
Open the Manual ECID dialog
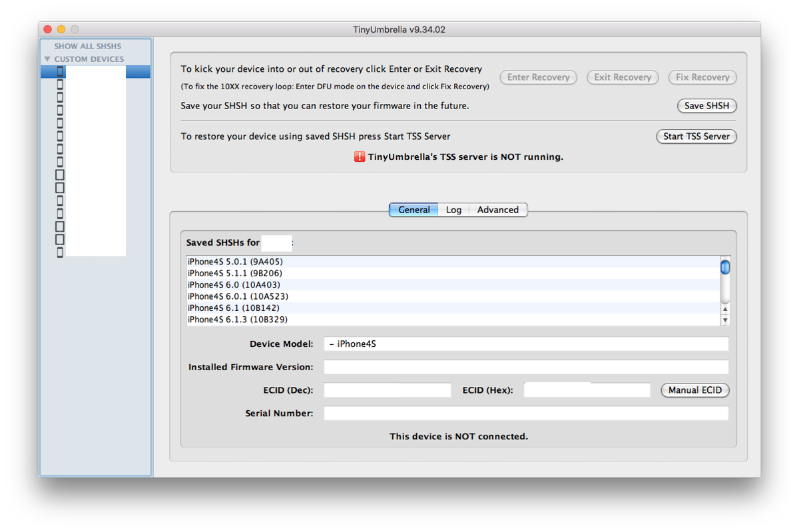click(x=695, y=390)
